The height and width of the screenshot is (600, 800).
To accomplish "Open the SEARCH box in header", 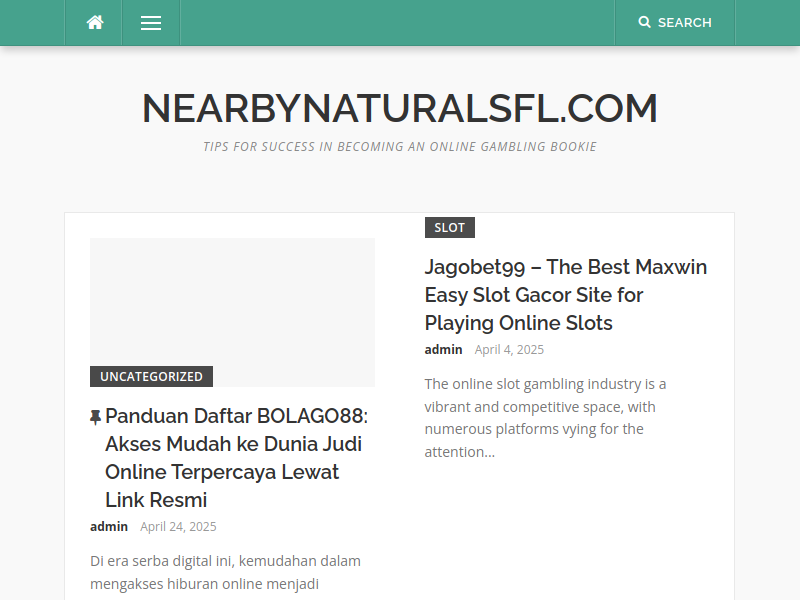I will (x=674, y=22).
